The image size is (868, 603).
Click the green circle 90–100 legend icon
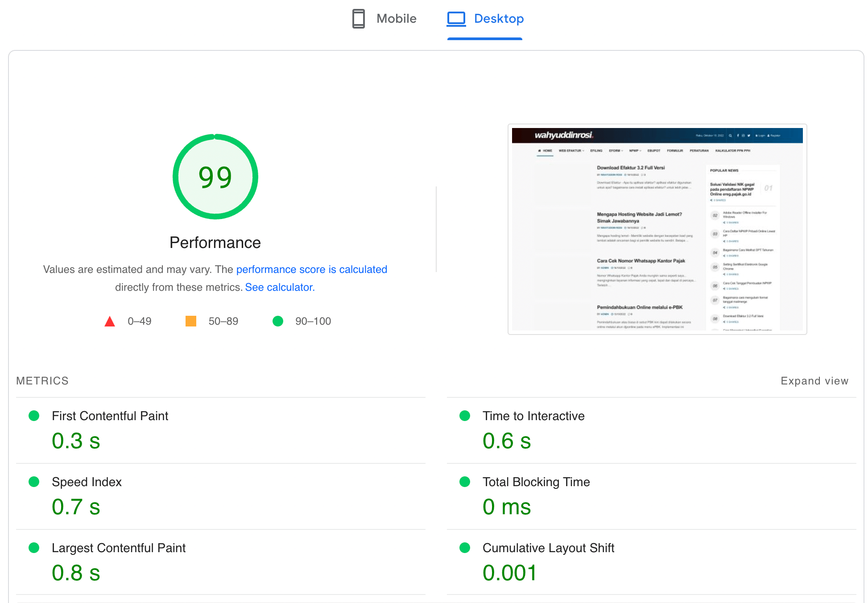point(278,321)
